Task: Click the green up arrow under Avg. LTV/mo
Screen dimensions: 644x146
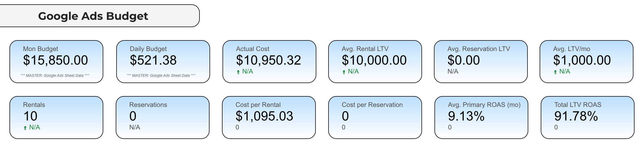Action: pos(555,72)
